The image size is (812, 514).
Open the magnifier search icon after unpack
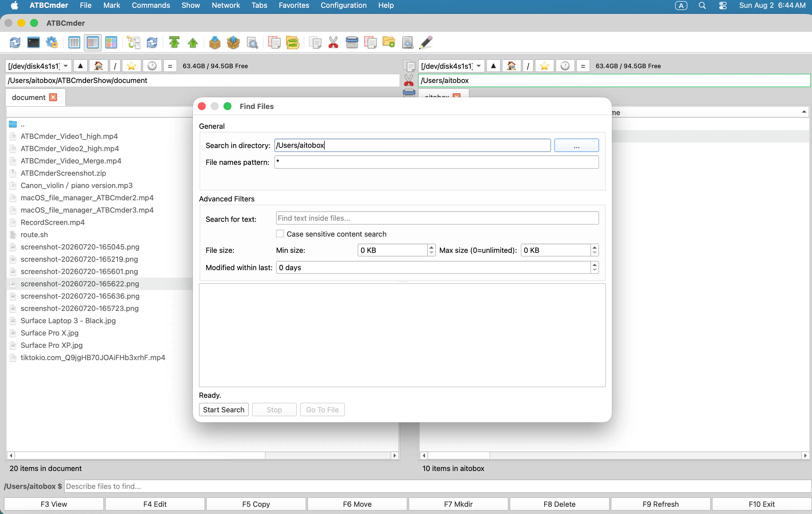pos(252,43)
